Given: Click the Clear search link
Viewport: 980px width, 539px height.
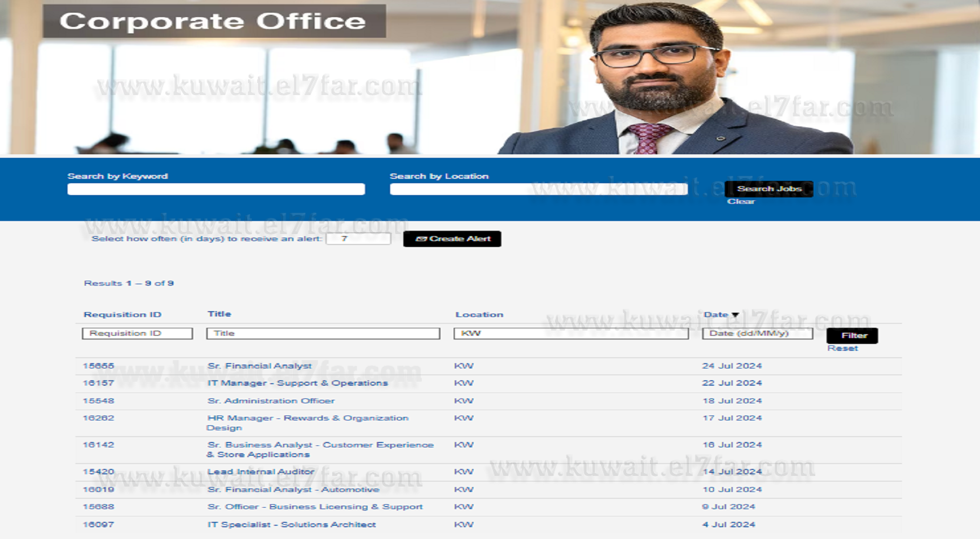Looking at the screenshot, I should [740, 201].
